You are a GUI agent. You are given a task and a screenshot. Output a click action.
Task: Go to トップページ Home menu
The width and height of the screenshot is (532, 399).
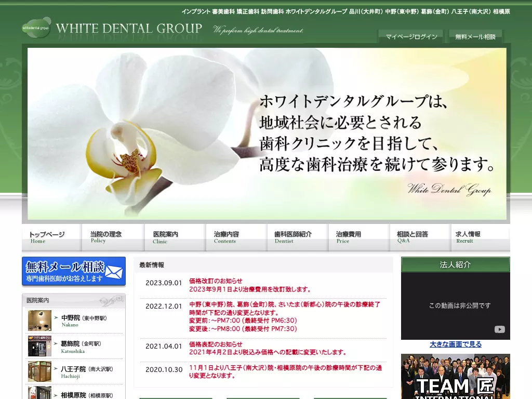(x=51, y=237)
